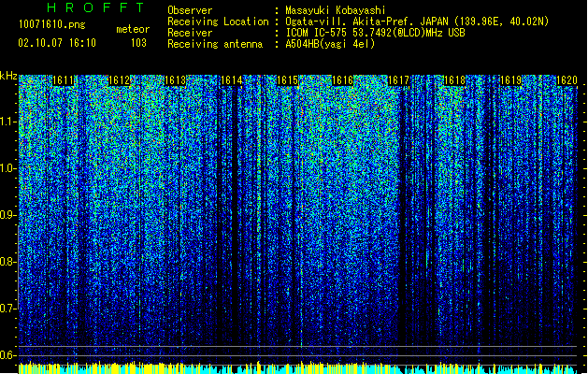Click the 0.9 kHz axis label
The width and height of the screenshot is (588, 374).
pyautogui.click(x=8, y=215)
